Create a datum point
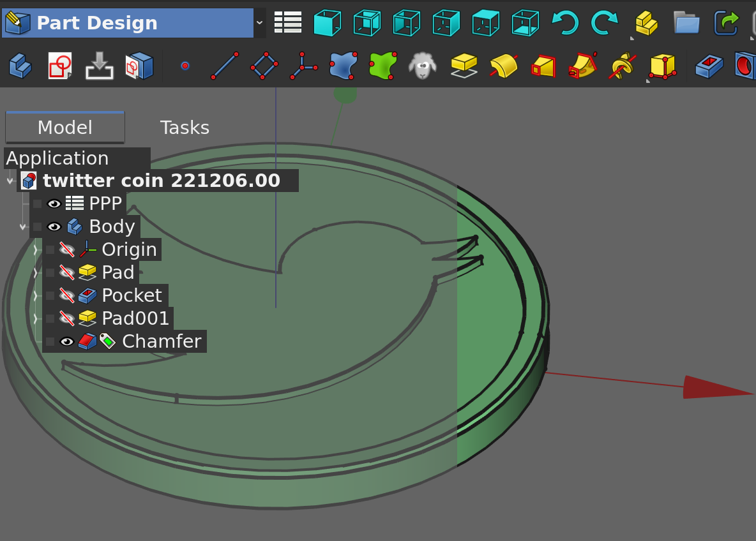756x541 pixels. click(185, 66)
